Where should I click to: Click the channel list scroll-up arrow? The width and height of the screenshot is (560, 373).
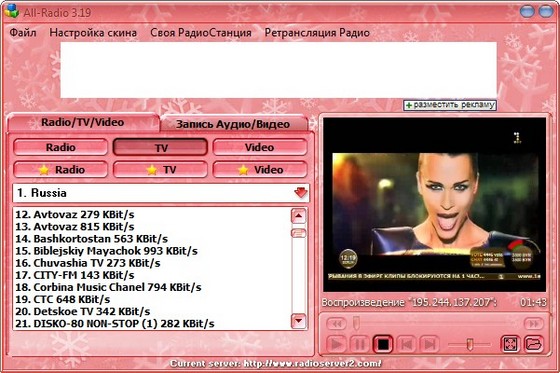tap(299, 215)
